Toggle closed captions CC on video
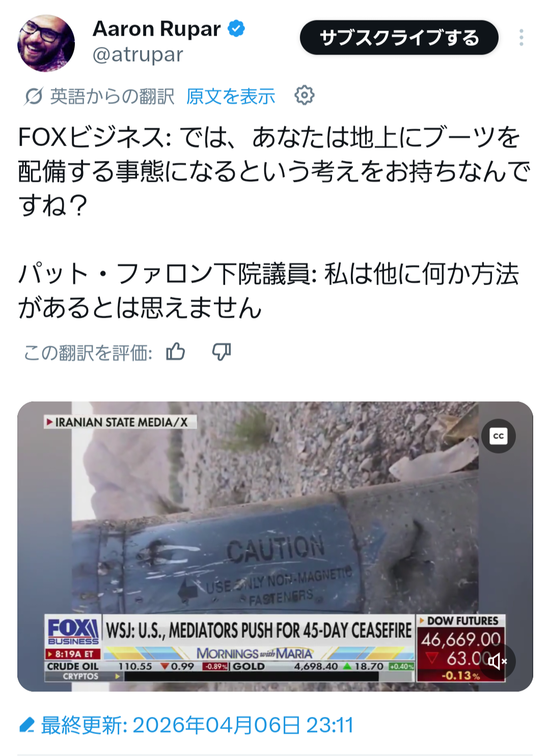This screenshot has width=550, height=756. click(499, 436)
